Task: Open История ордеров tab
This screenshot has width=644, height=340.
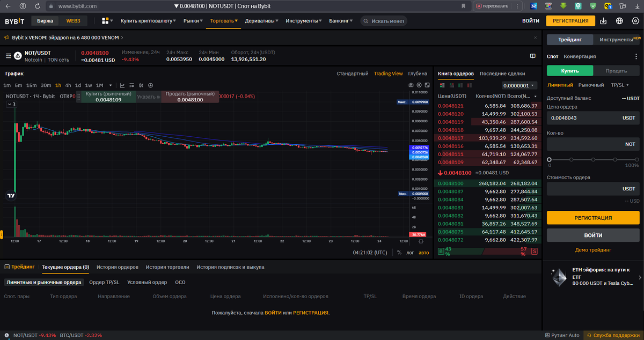Action: click(118, 267)
